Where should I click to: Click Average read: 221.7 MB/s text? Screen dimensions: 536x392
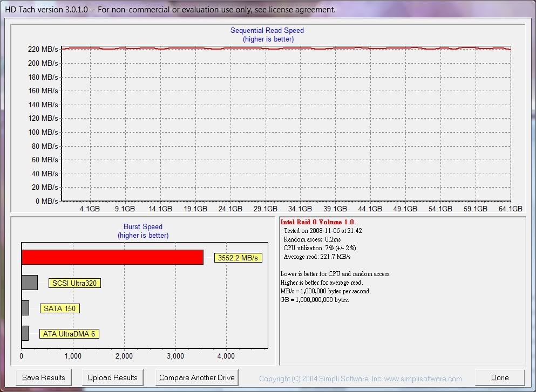(317, 257)
